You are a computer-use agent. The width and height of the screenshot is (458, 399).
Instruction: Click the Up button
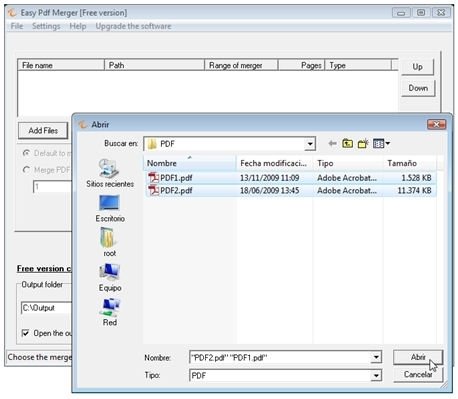[x=417, y=67]
